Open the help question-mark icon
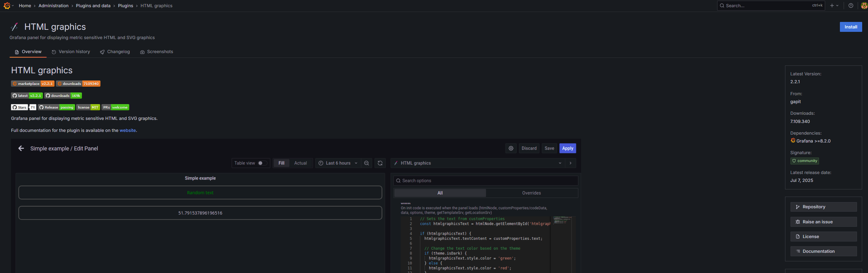The height and width of the screenshot is (273, 868). coord(851,5)
